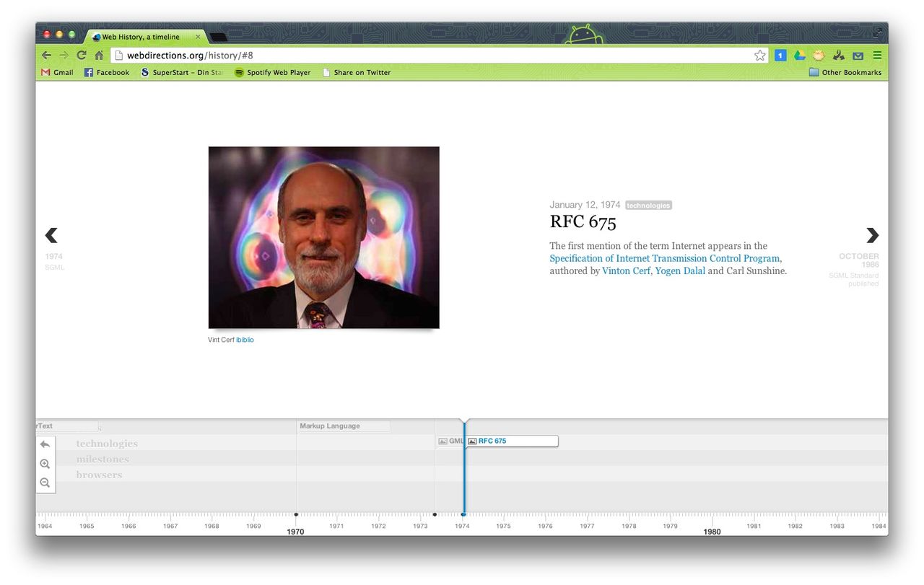924x585 pixels.
Task: Click the timeline zoom out magnifier
Action: coord(45,483)
